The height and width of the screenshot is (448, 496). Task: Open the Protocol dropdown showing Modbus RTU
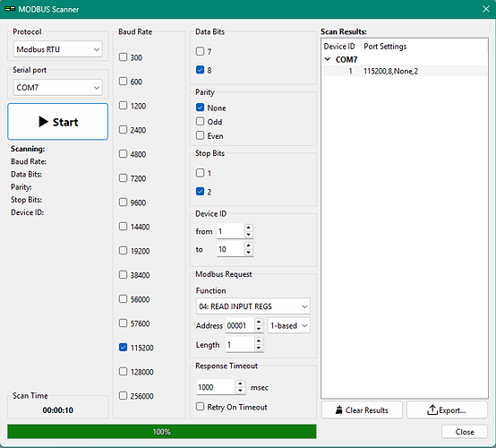coord(58,49)
